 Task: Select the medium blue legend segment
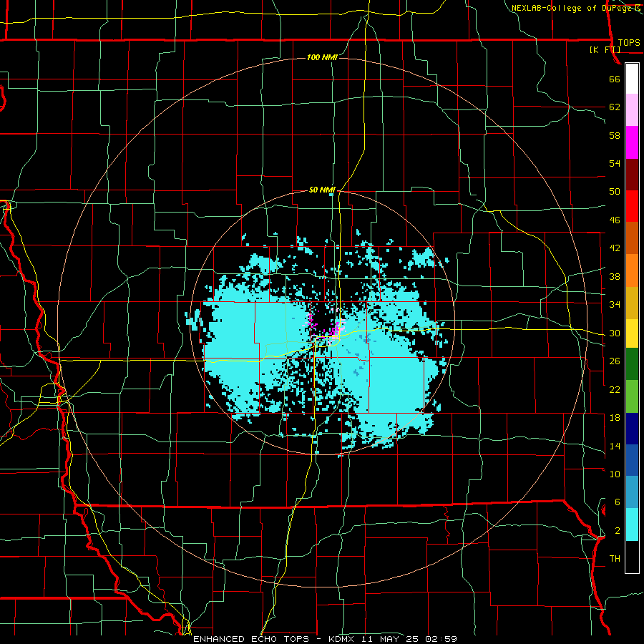(x=632, y=460)
